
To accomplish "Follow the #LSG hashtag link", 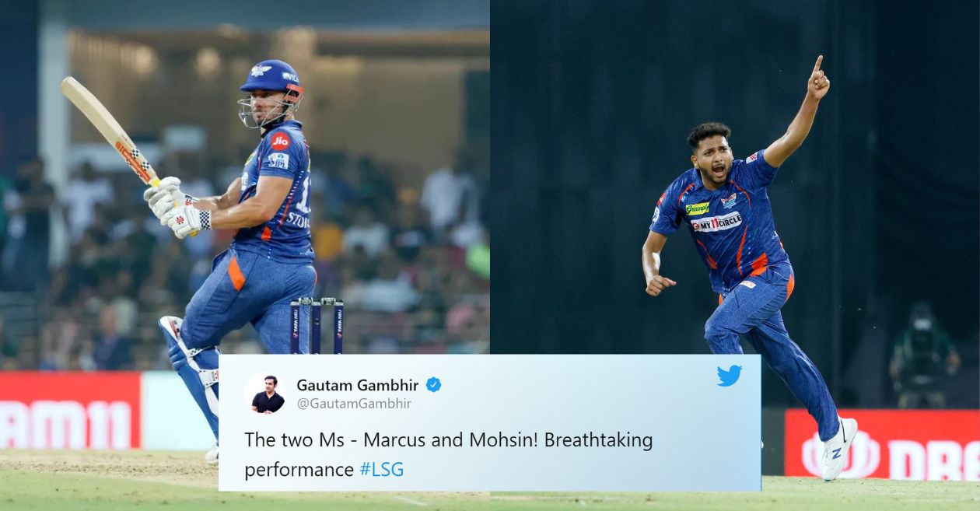I will 381,470.
